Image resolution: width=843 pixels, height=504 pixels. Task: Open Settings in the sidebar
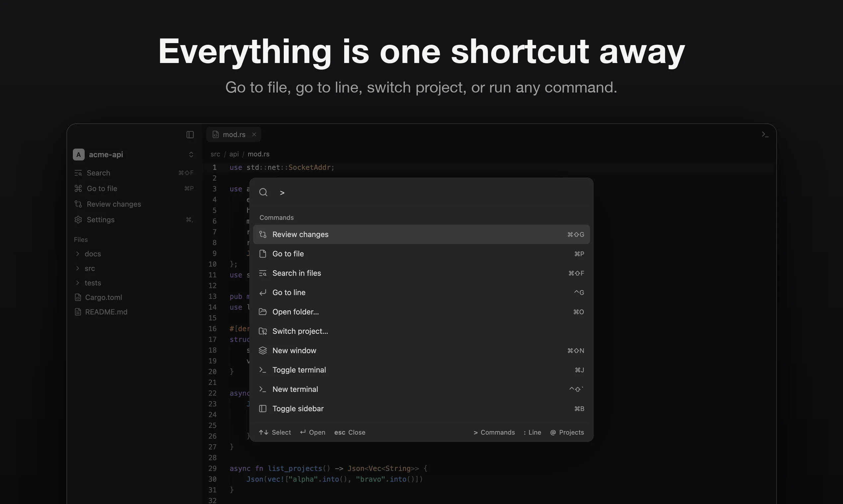pos(134,220)
